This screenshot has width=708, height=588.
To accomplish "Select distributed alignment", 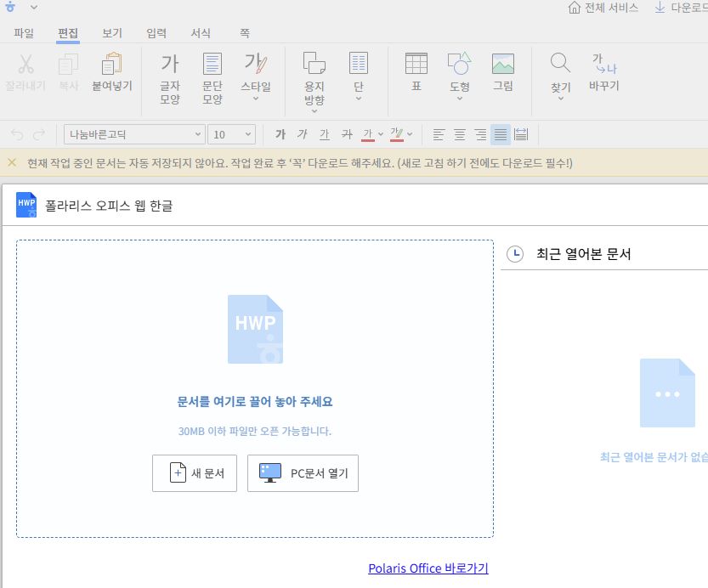I will [x=521, y=134].
